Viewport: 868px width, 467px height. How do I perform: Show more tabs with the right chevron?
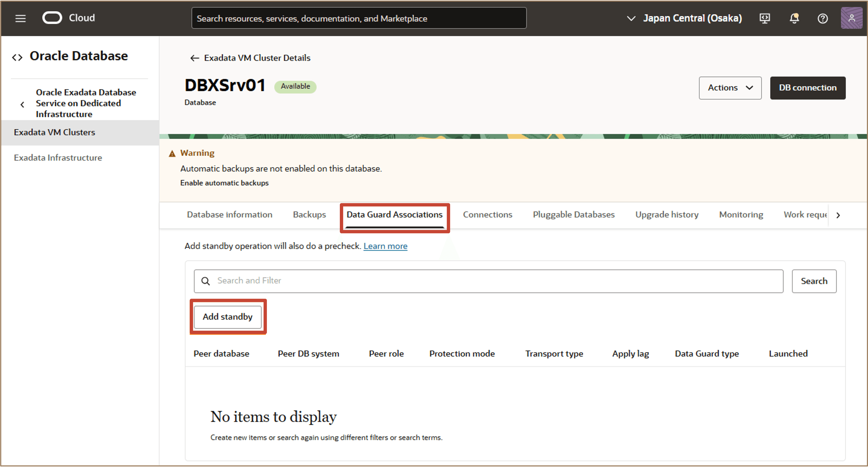[838, 215]
